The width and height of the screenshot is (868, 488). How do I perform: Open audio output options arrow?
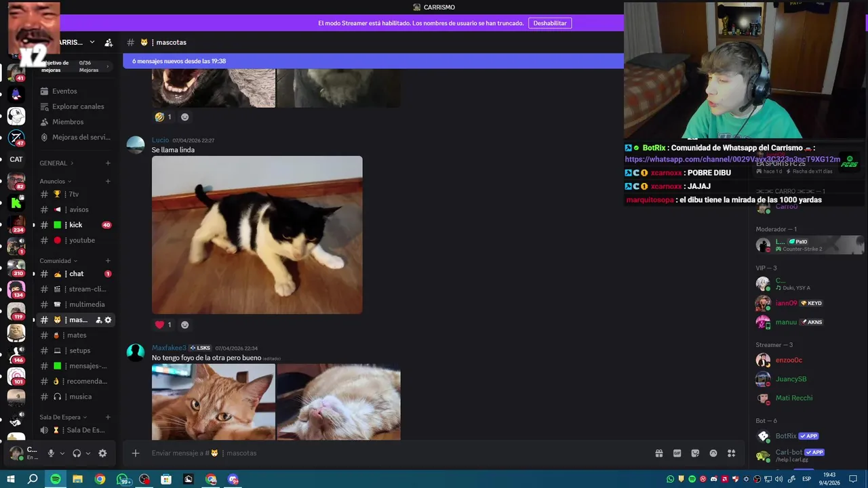click(87, 453)
